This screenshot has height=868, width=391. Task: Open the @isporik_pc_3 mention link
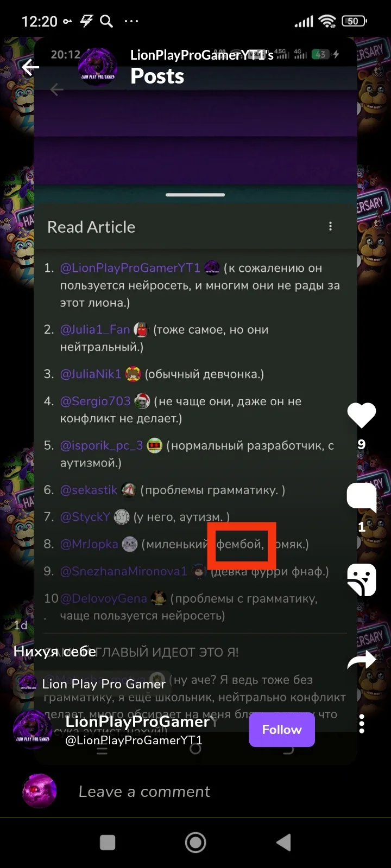(102, 445)
